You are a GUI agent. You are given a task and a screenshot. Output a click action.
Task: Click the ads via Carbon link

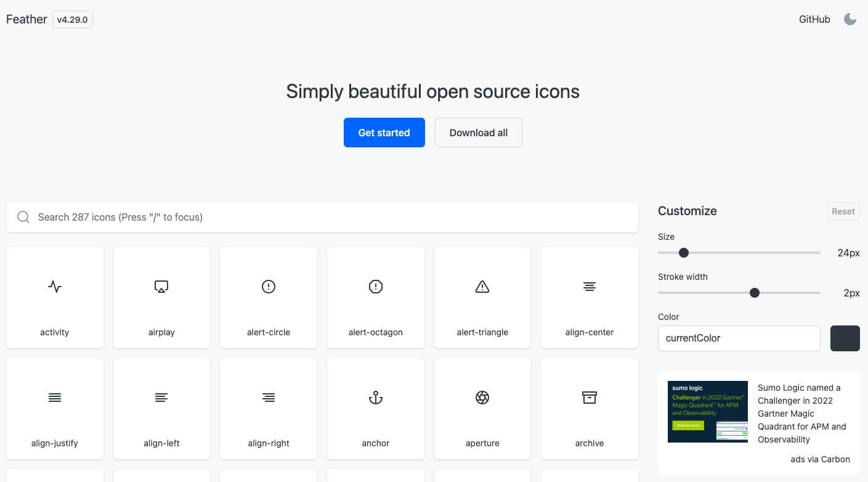point(820,459)
